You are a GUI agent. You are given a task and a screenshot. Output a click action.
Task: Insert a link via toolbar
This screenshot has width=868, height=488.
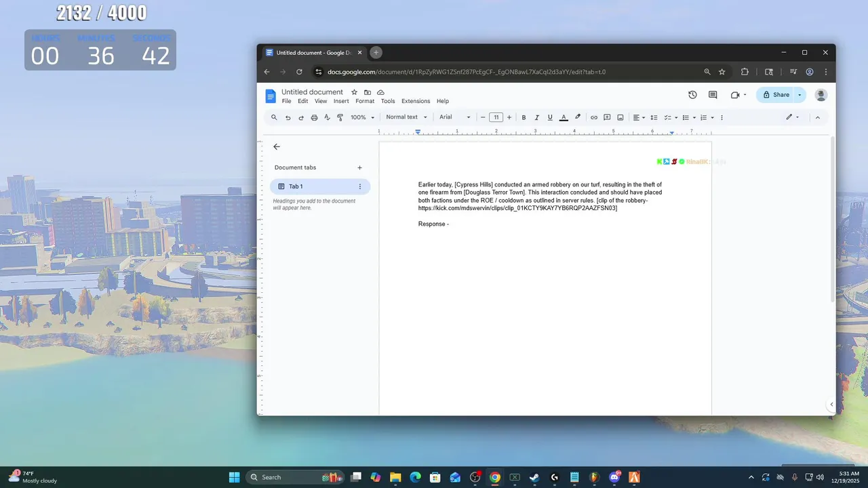[x=594, y=117]
